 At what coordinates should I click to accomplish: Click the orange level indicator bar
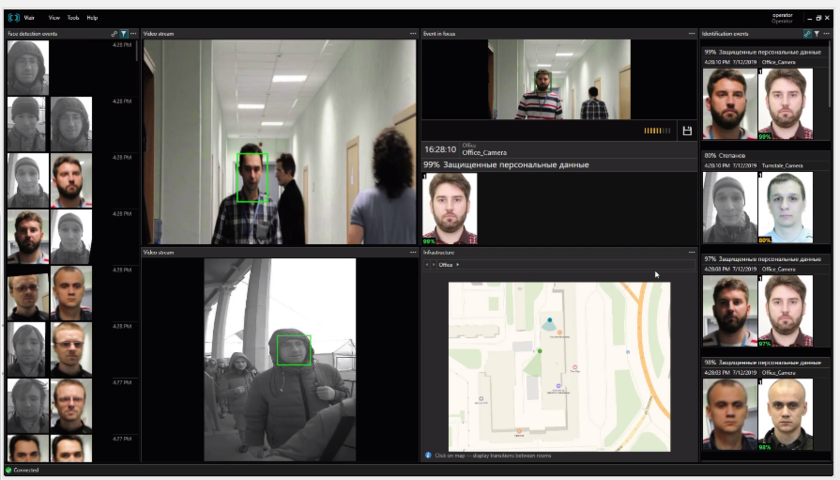tap(657, 131)
